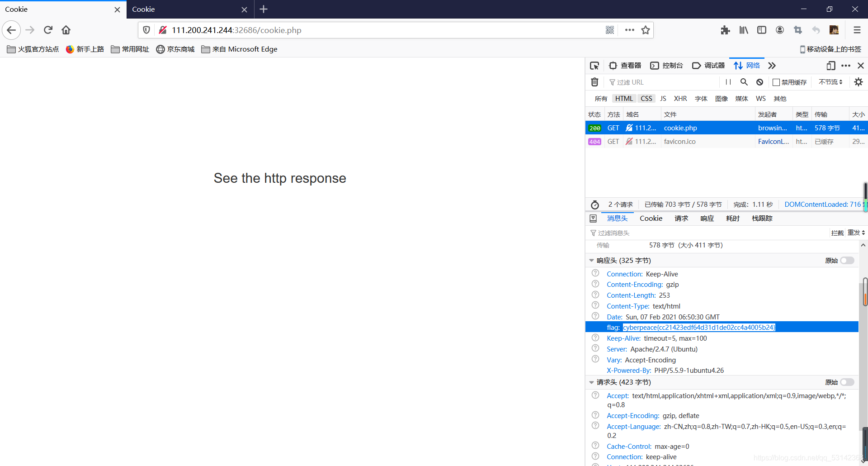Open the Response details tab
868x466 pixels.
(x=707, y=219)
